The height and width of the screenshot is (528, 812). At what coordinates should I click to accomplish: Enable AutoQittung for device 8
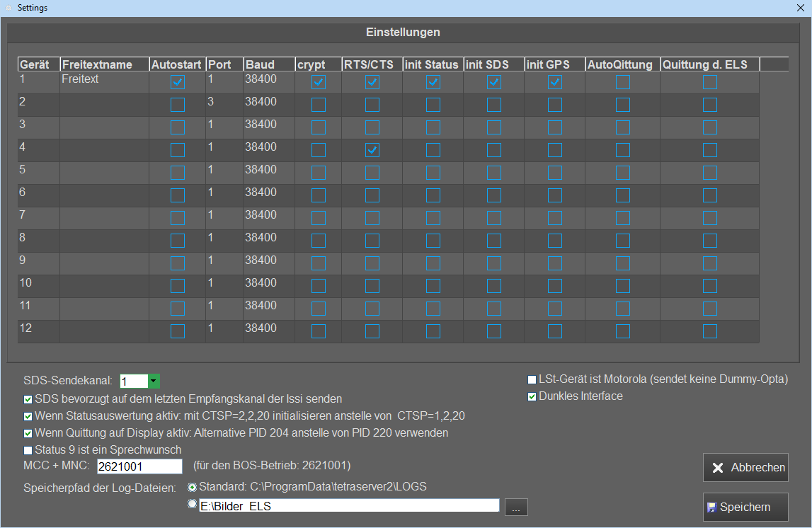(x=623, y=241)
